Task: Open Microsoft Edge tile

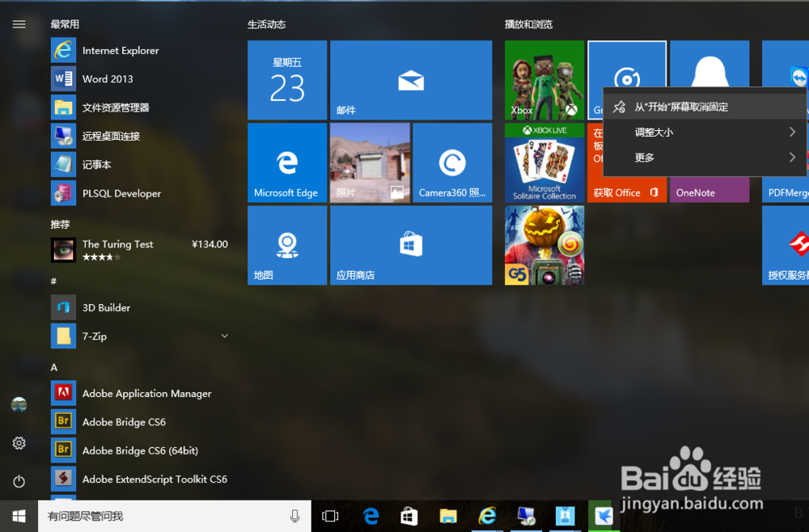Action: pyautogui.click(x=287, y=163)
